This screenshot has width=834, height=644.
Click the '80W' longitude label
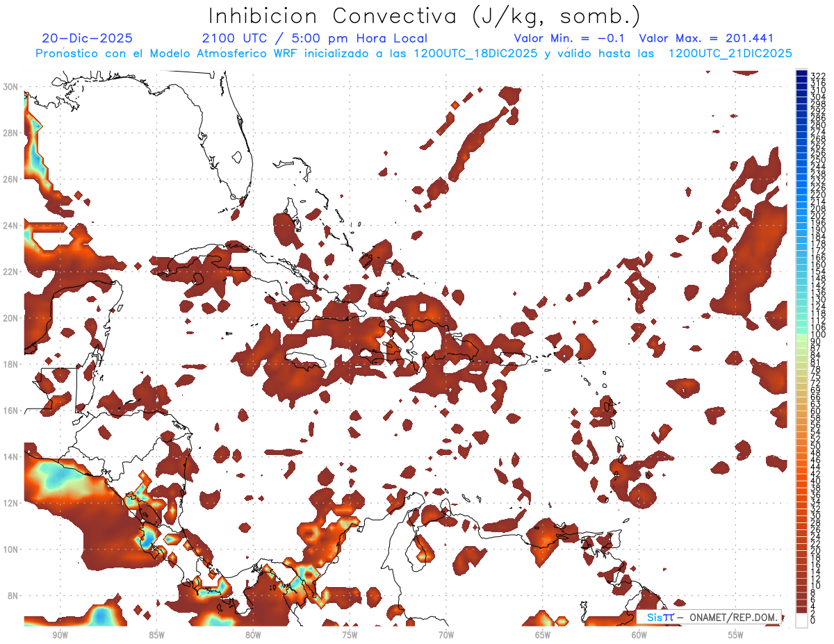click(253, 635)
